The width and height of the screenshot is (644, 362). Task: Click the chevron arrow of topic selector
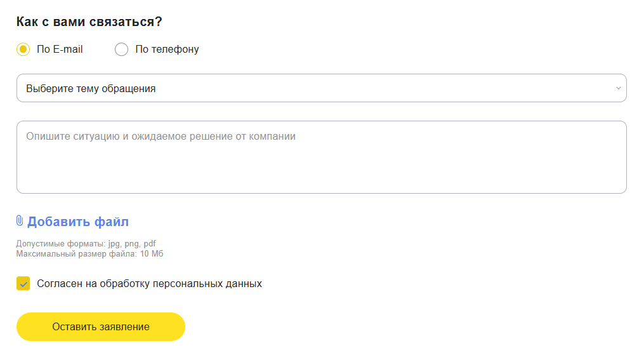pyautogui.click(x=619, y=88)
